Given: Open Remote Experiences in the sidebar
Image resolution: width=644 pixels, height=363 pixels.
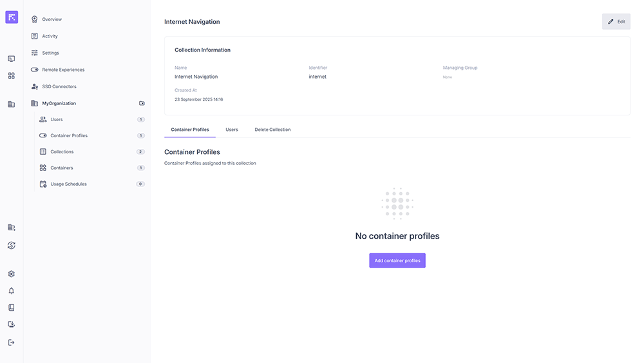Looking at the screenshot, I should tap(63, 70).
